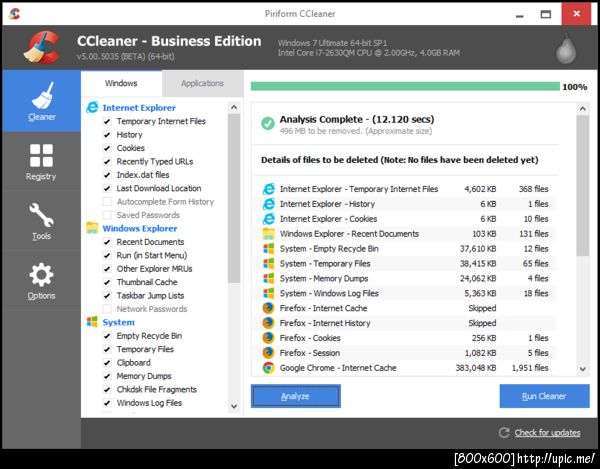Click the System category Windows icon
600x469 pixels.
pyautogui.click(x=92, y=322)
